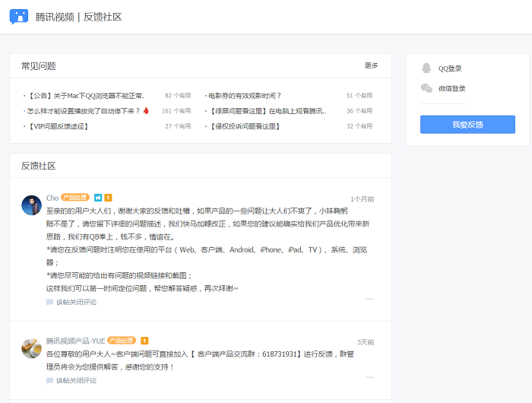532x403 pixels.
Task: Click the flame hot icon in FAQ list
Action: 146,111
